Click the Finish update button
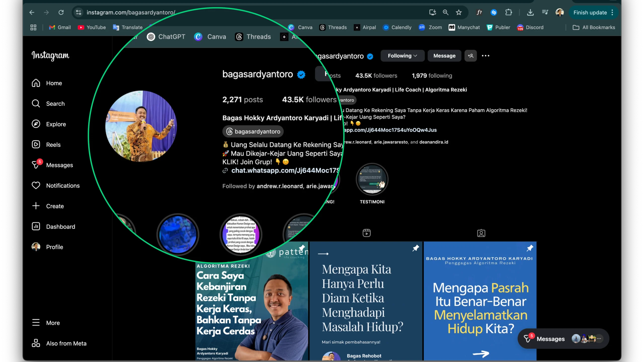Viewport: 644px width, 362px height. [590, 13]
